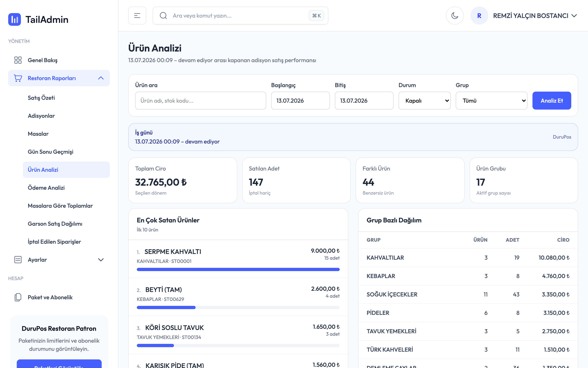The image size is (588, 368).
Task: Click the ⌘K shortcut badge
Action: coord(316,16)
